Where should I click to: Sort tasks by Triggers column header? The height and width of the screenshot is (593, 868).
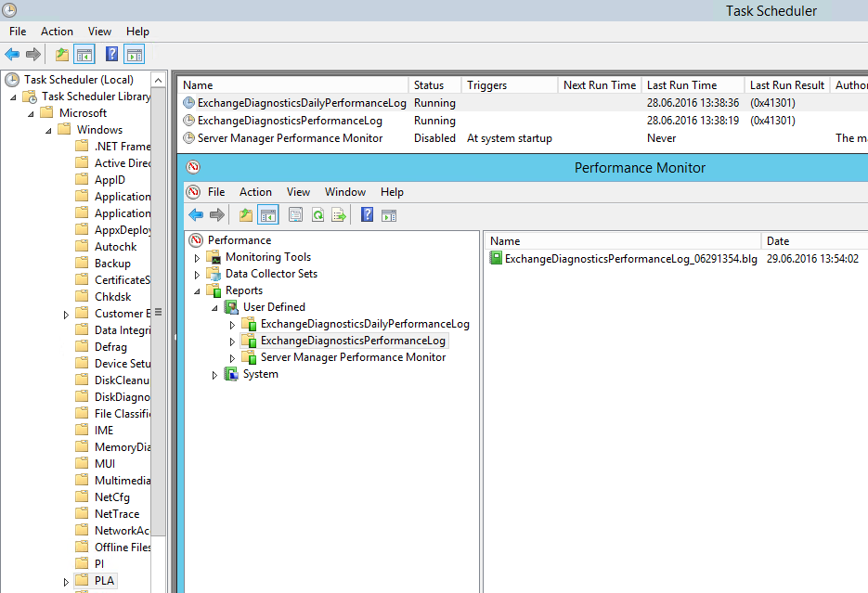point(510,85)
